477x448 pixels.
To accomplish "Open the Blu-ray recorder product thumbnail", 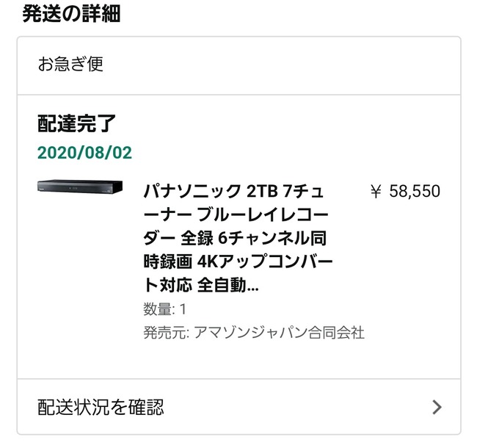I will point(80,187).
